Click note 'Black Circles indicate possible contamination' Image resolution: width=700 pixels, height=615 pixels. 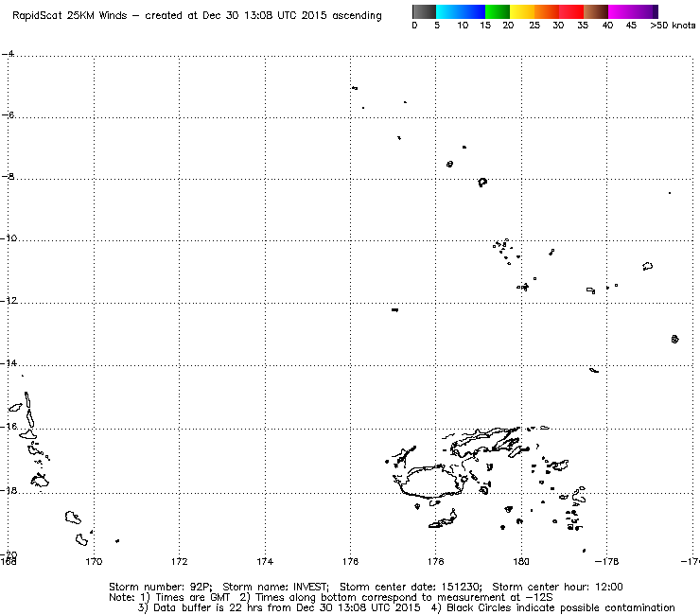561,607
